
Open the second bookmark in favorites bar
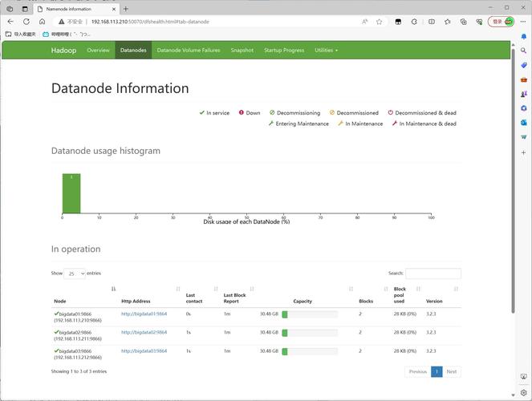point(67,34)
